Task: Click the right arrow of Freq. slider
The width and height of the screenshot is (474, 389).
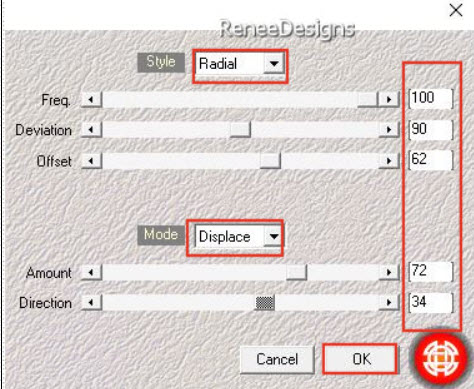Action: tap(389, 99)
